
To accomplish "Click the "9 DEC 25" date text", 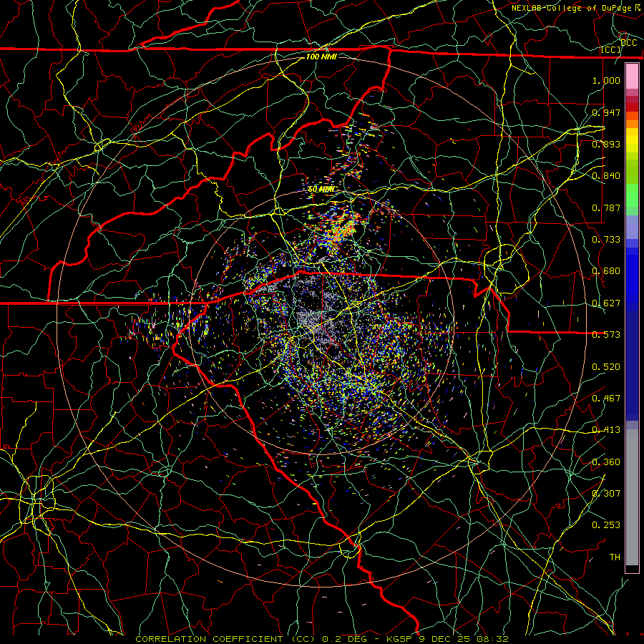I will click(444, 639).
